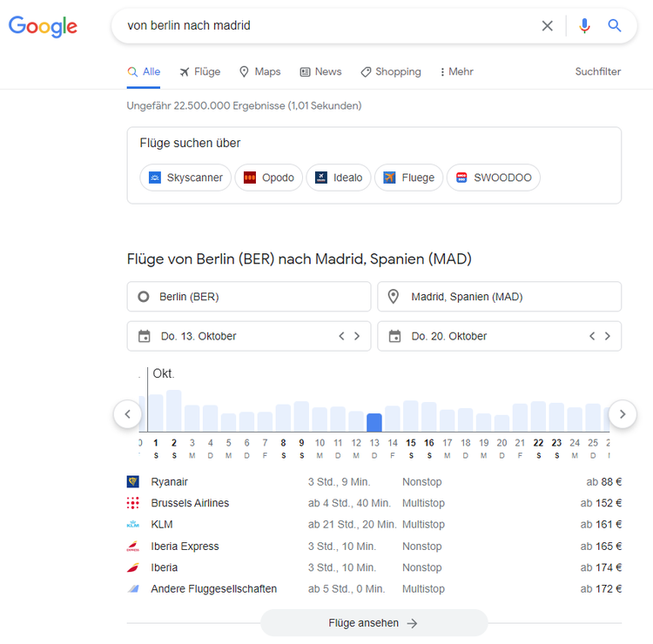Image resolution: width=653 pixels, height=644 pixels.
Task: Open the Iberia Express flight row
Action: [x=374, y=547]
